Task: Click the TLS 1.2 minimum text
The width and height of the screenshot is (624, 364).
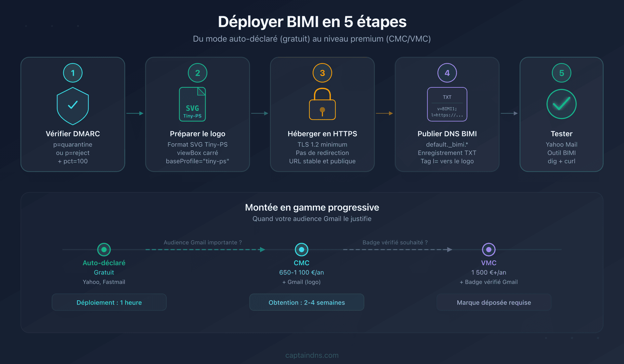Action: (x=322, y=144)
